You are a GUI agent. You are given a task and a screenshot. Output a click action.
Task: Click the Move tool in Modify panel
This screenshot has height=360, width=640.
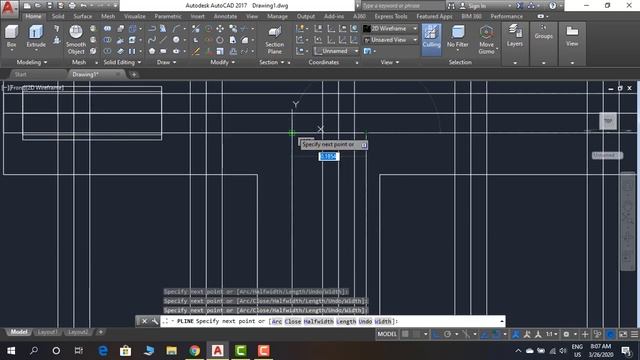(220, 29)
